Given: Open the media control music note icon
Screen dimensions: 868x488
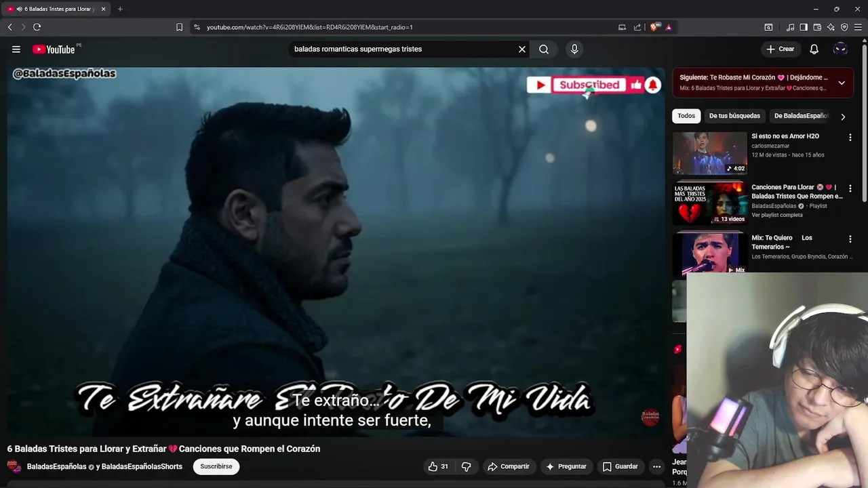Looking at the screenshot, I should [x=791, y=27].
